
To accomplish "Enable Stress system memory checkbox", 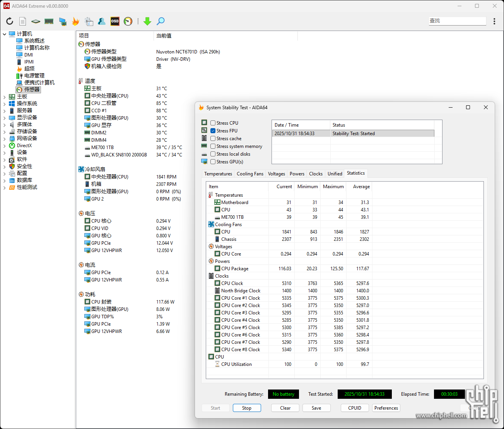I will 213,146.
